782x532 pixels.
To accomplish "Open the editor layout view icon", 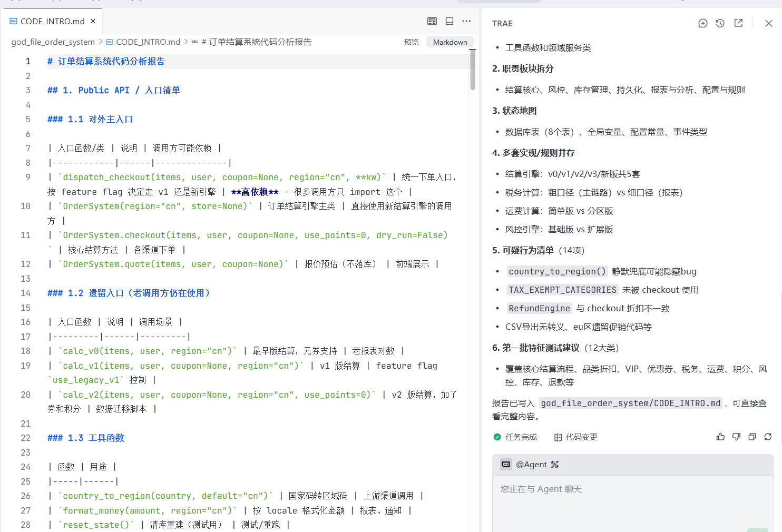I will pyautogui.click(x=432, y=21).
